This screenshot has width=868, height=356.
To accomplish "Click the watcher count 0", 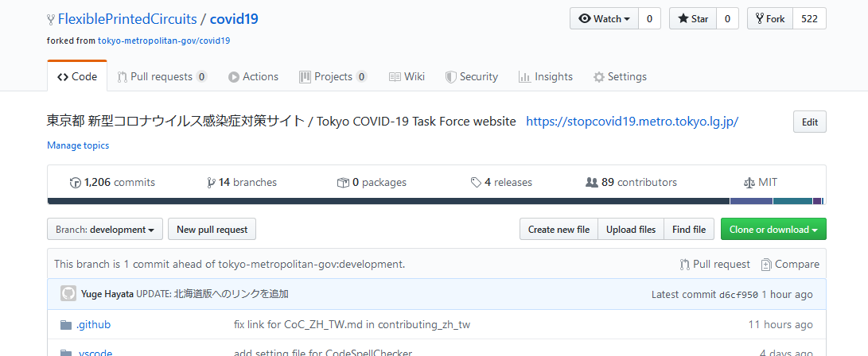I will click(649, 19).
